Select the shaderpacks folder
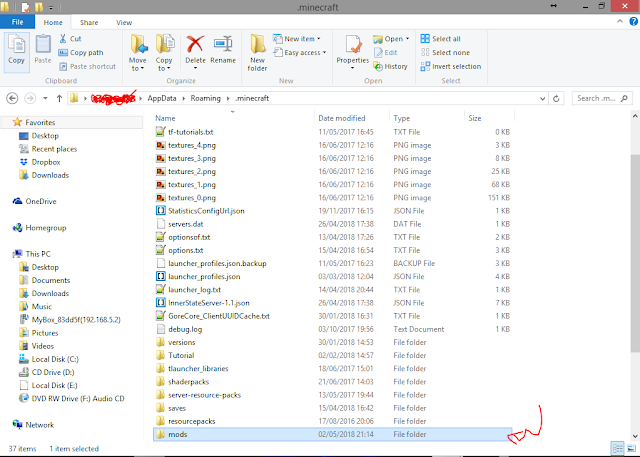 (x=333, y=382)
